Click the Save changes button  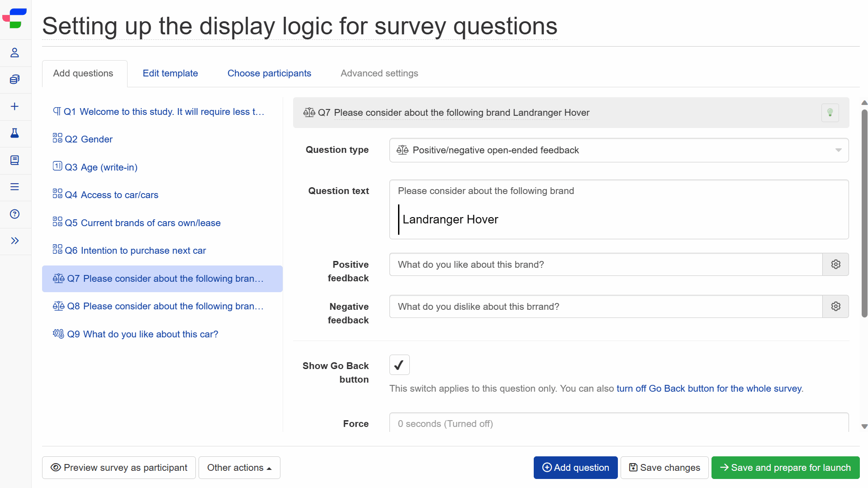(x=664, y=468)
